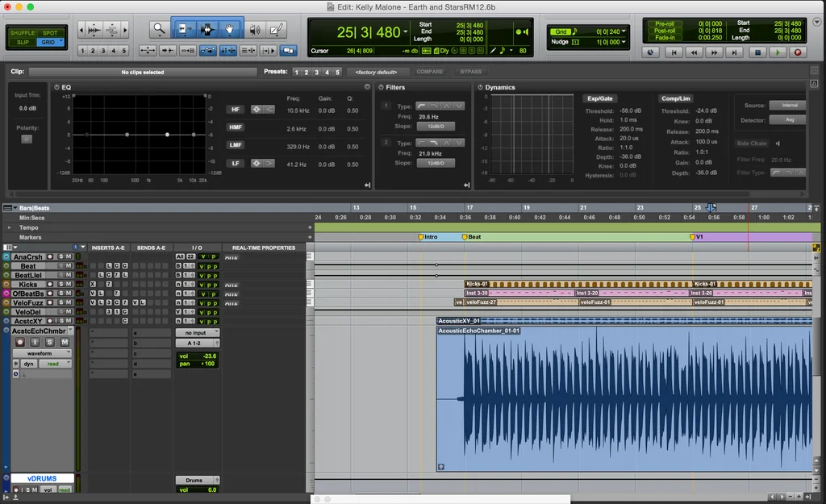Screen dimensions: 826x504
Task: Select the Scrubber tool
Action: (253, 27)
